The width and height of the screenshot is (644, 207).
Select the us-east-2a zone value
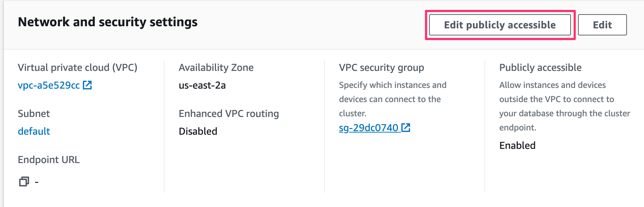point(202,85)
